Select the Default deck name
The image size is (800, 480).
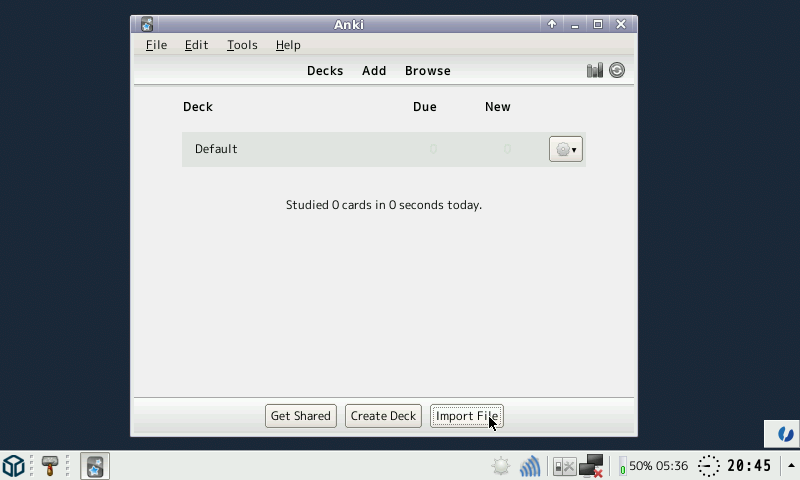click(x=216, y=149)
